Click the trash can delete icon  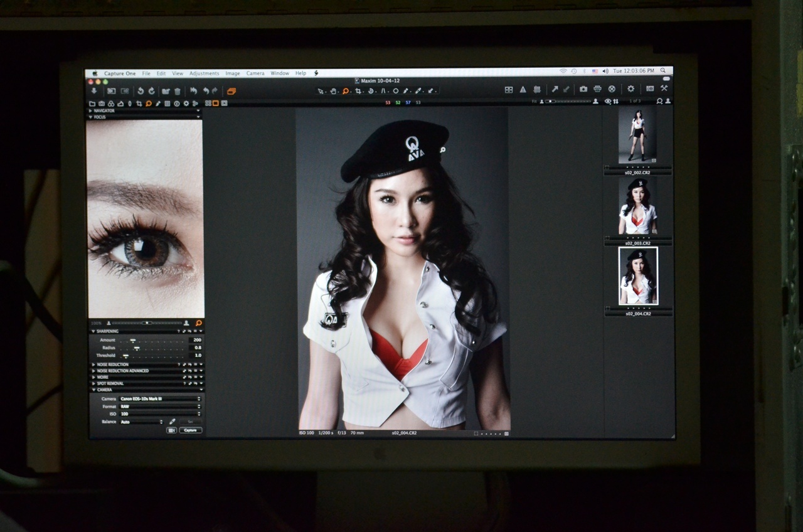coord(178,92)
